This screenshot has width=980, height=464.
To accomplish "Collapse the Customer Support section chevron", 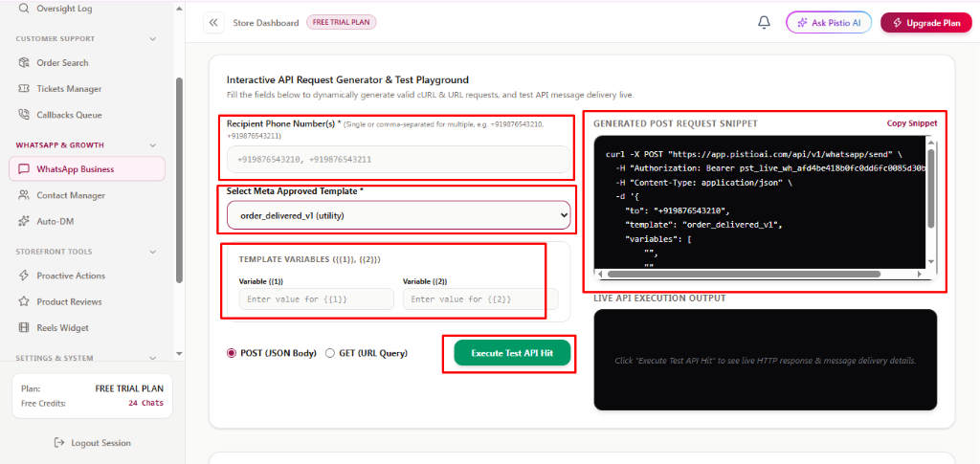I will (x=153, y=38).
